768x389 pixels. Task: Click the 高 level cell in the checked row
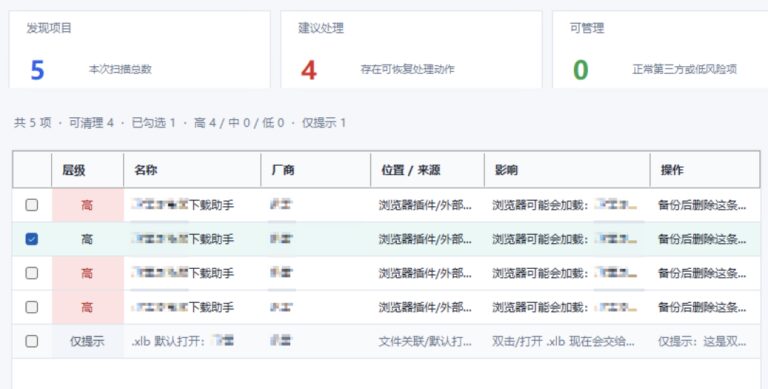[x=87, y=239]
